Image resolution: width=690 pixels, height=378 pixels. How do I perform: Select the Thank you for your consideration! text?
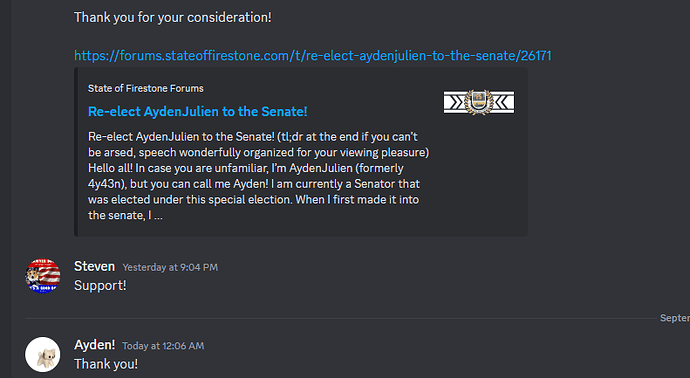(172, 17)
